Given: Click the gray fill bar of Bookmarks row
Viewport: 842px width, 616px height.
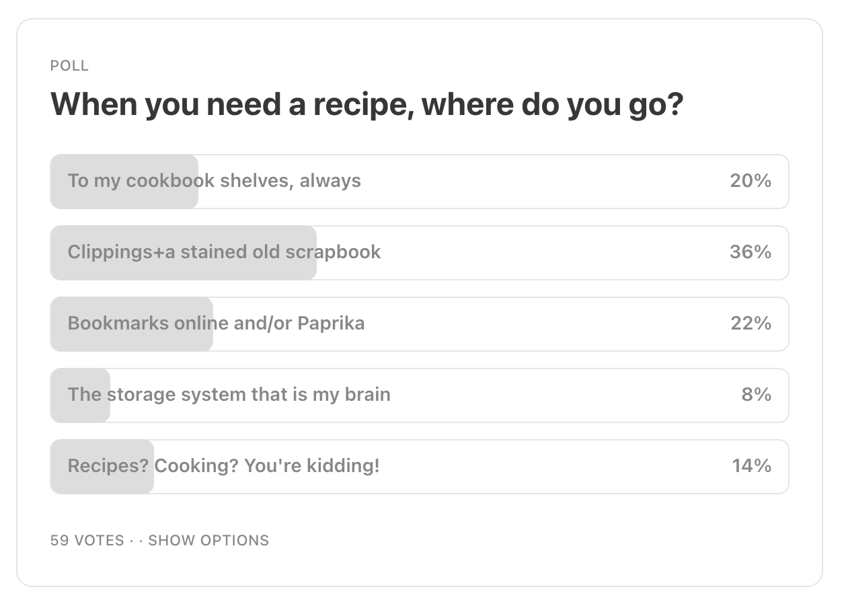Looking at the screenshot, I should pos(132,324).
